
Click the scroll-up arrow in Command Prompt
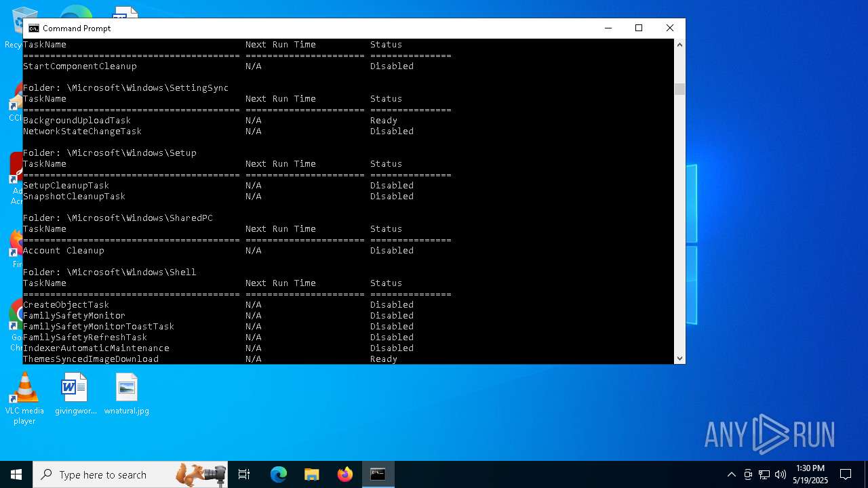[679, 45]
